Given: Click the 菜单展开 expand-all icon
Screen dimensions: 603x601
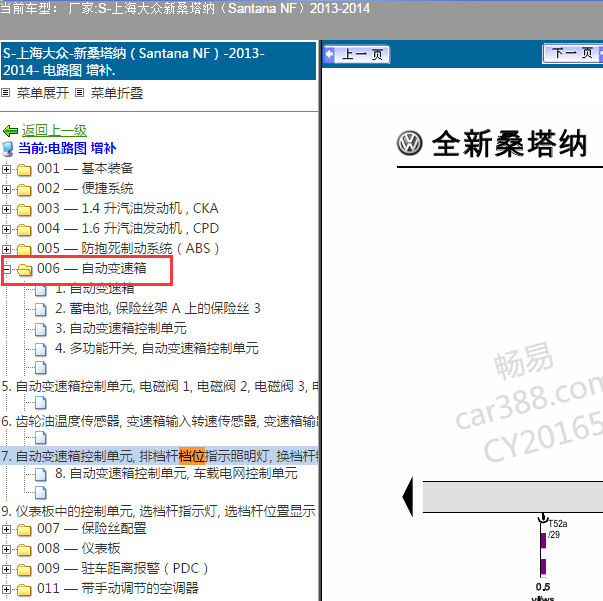Looking at the screenshot, I should (5, 92).
